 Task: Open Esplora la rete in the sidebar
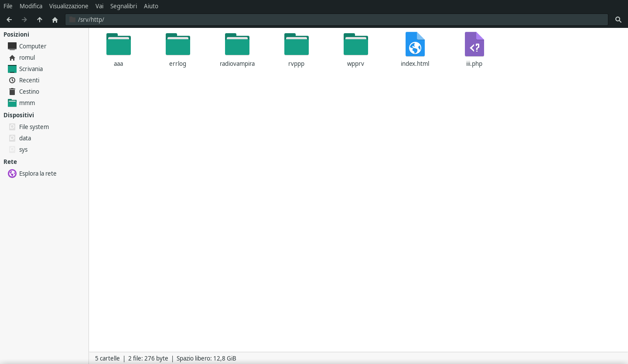[38, 173]
